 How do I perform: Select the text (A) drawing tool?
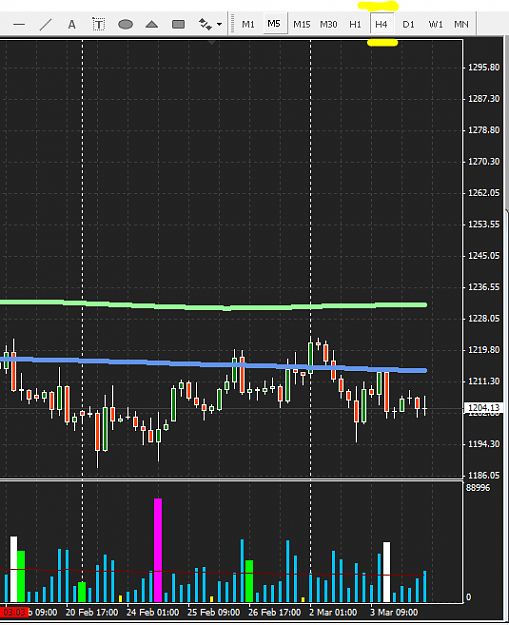click(x=72, y=25)
